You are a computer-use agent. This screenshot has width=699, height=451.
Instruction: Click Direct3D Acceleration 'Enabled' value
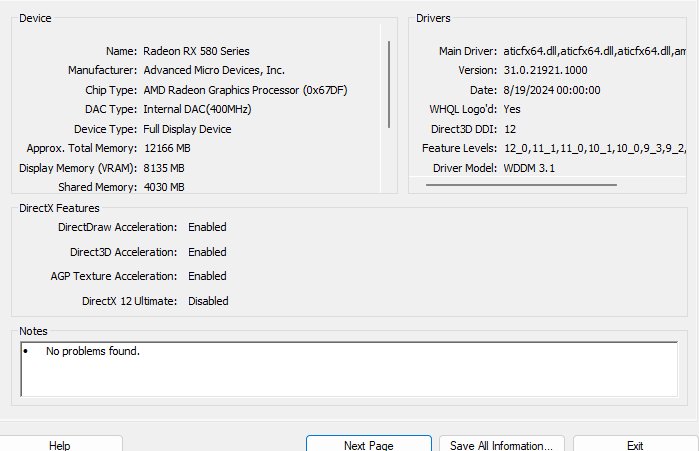207,252
